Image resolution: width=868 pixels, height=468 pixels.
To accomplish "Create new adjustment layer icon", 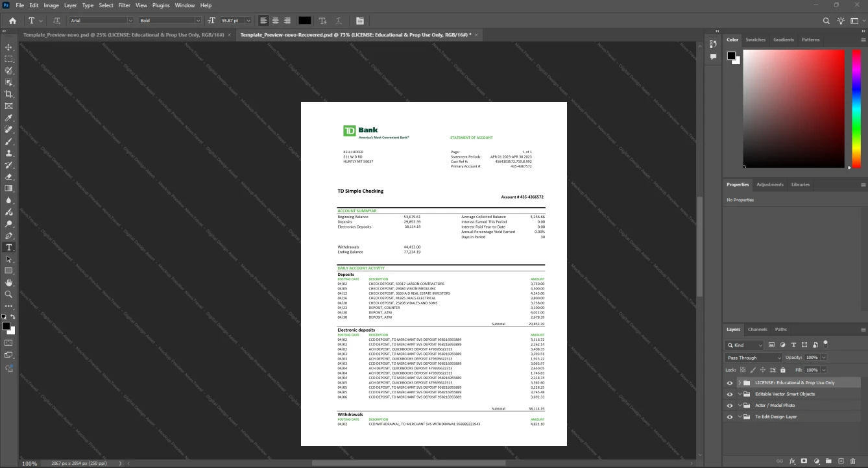I will pos(817,461).
